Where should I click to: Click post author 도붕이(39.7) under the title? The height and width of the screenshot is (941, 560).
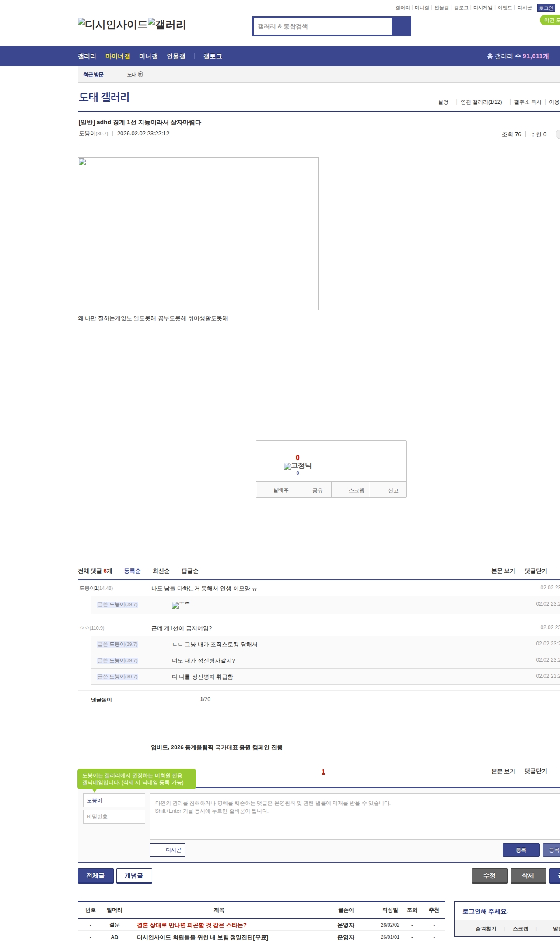coord(93,134)
